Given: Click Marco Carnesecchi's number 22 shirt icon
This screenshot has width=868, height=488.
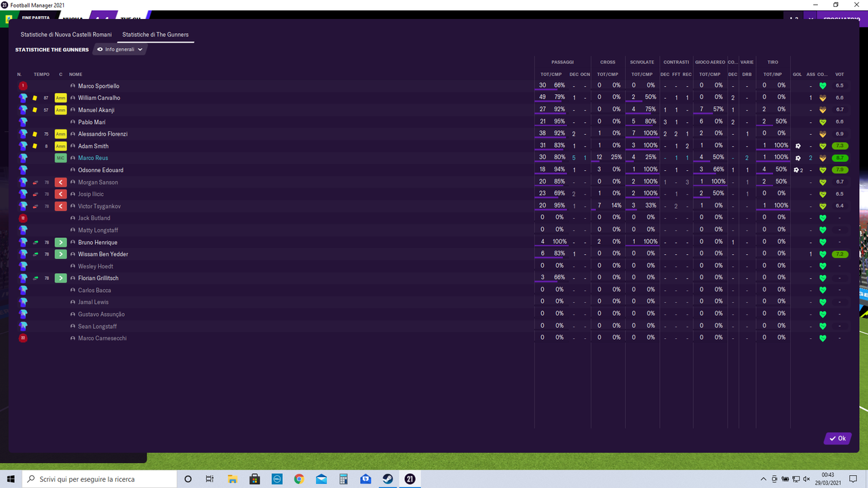Looking at the screenshot, I should [23, 338].
